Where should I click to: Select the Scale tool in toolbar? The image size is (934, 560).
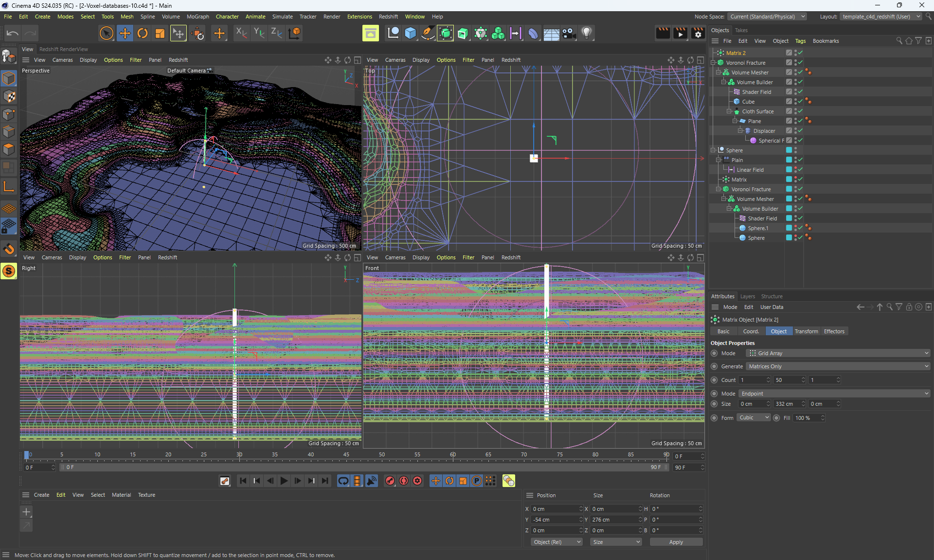tap(160, 33)
